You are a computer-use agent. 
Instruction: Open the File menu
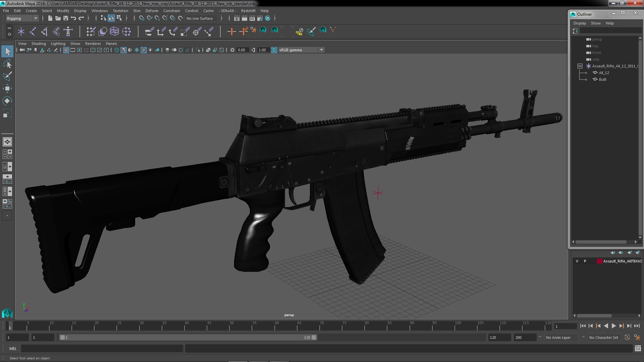point(6,11)
